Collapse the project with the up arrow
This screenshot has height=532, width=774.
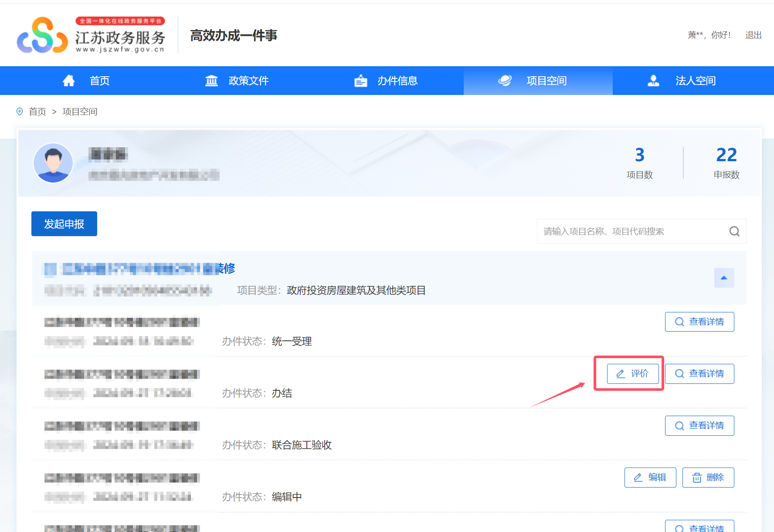point(724,278)
